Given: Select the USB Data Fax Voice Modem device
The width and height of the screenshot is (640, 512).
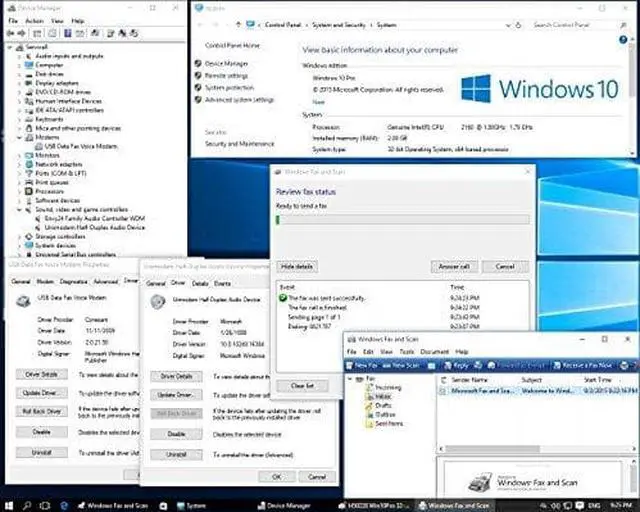Looking at the screenshot, I should pyautogui.click(x=81, y=146).
